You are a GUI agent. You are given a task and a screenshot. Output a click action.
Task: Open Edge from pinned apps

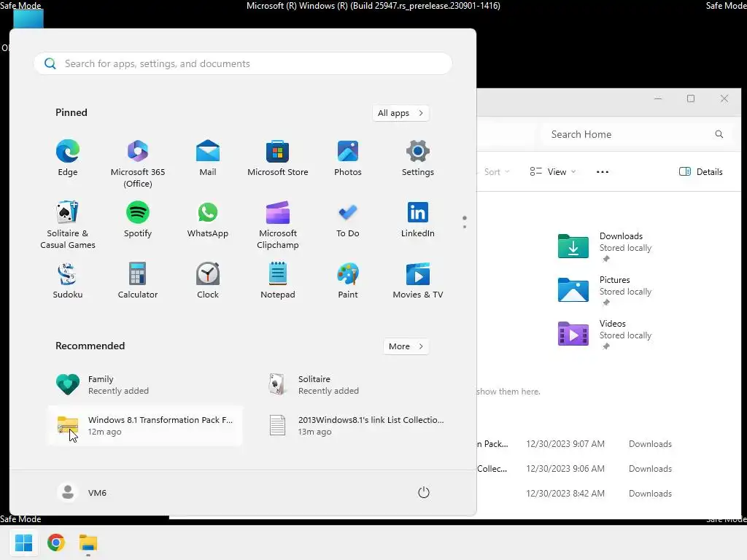68,158
